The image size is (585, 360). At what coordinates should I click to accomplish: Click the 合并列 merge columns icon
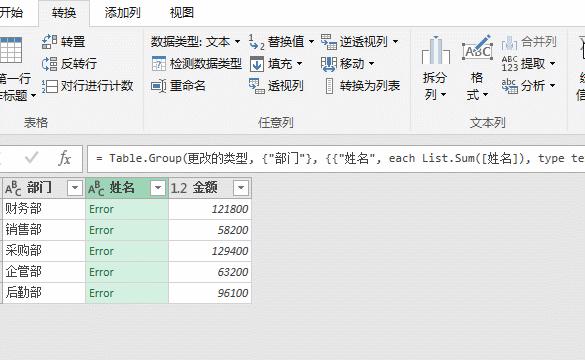tap(509, 43)
